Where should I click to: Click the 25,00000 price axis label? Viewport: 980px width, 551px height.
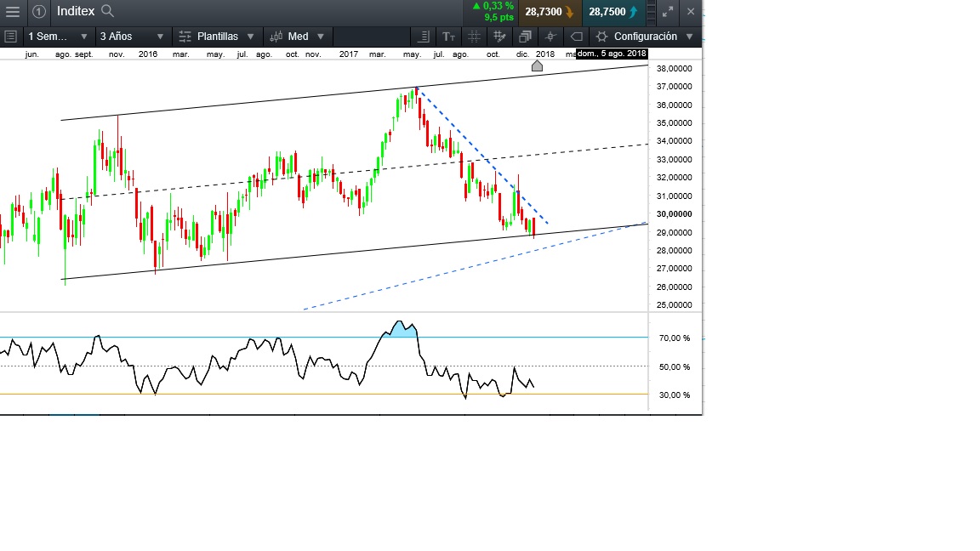pyautogui.click(x=674, y=305)
